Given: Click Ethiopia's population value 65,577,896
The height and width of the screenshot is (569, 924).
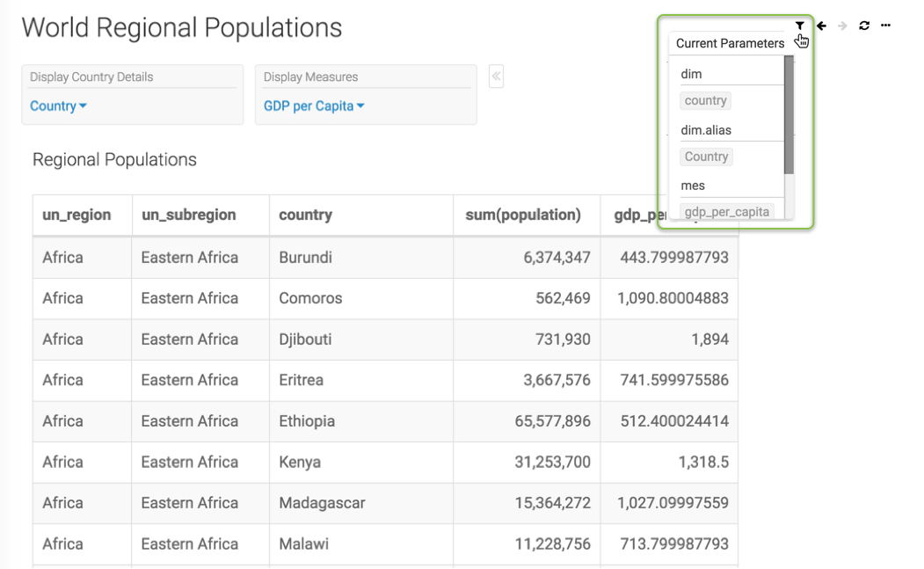Looking at the screenshot, I should (x=552, y=421).
